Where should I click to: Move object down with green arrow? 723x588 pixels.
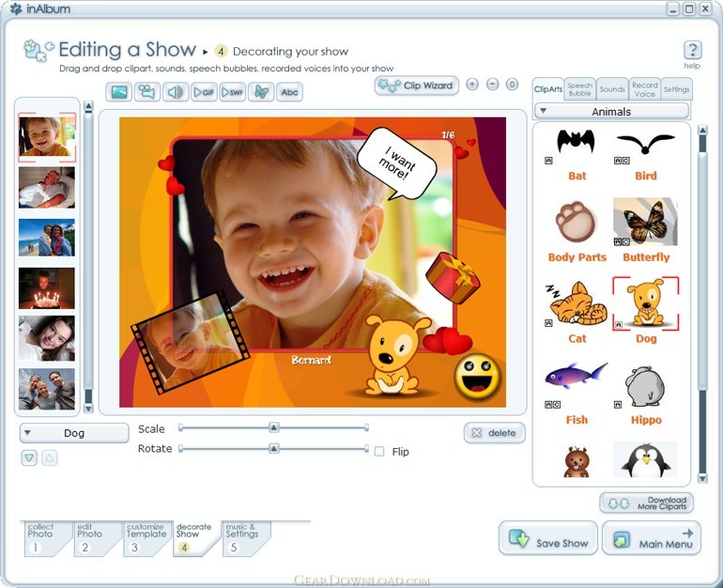tap(29, 458)
